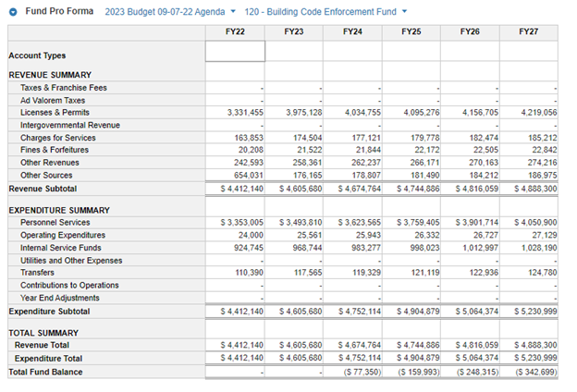Click the Total Fund Balance row label

pos(45,372)
